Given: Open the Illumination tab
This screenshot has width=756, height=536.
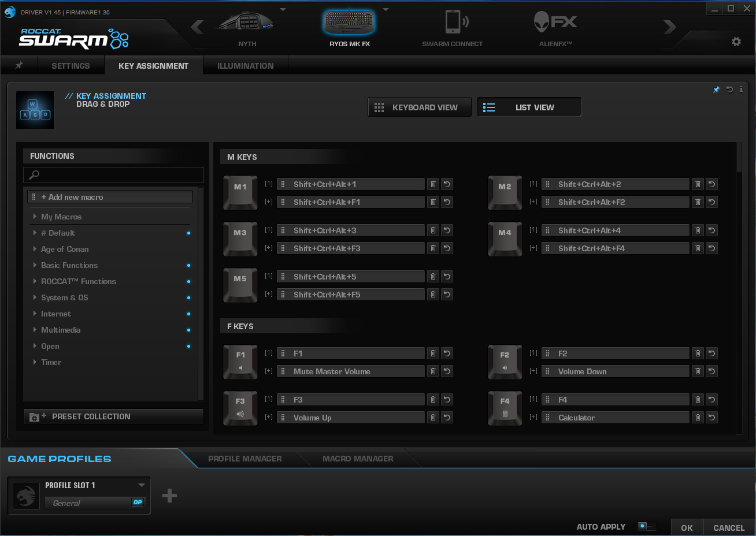Looking at the screenshot, I should point(246,66).
